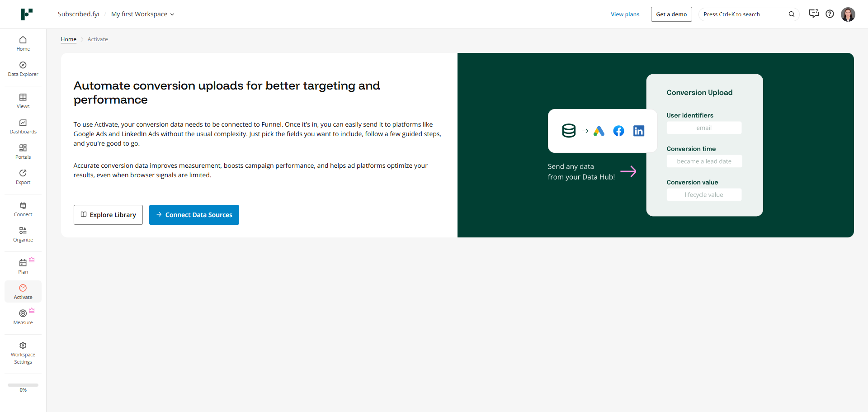
Task: Click the Subscribed.fyi account name
Action: [x=79, y=14]
